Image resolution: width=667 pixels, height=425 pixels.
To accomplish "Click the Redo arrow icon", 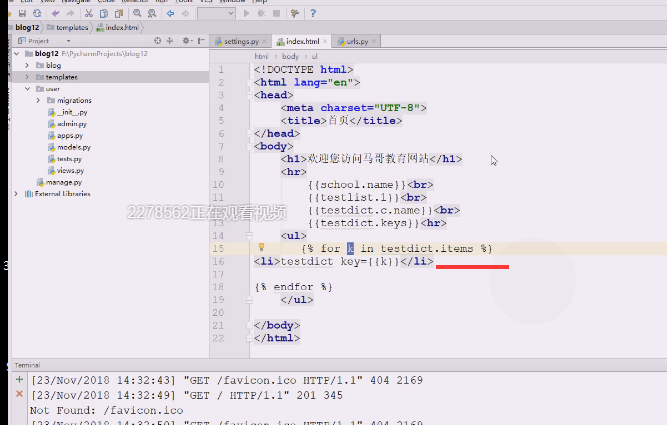I will tap(70, 14).
